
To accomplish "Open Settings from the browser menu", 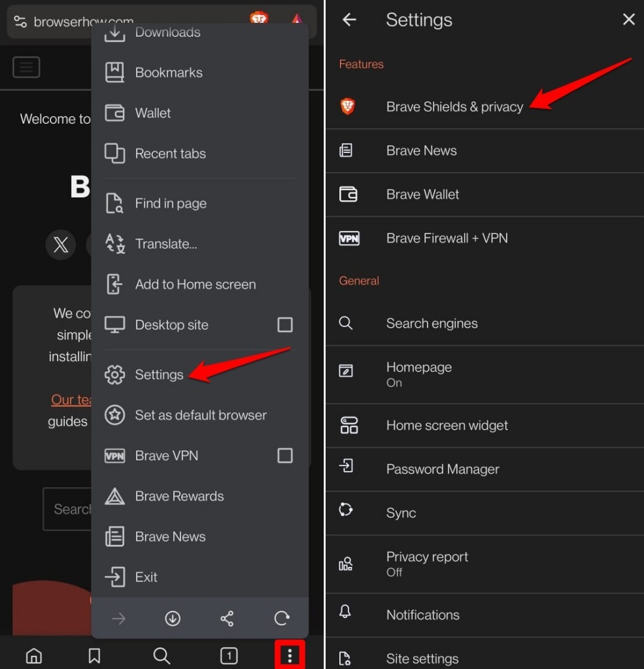I will click(x=199, y=375).
